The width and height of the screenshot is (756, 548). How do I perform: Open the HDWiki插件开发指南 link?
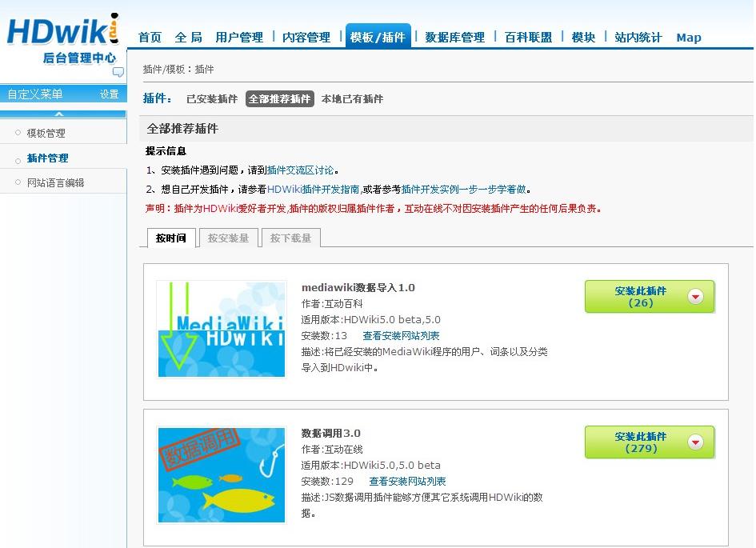[313, 190]
